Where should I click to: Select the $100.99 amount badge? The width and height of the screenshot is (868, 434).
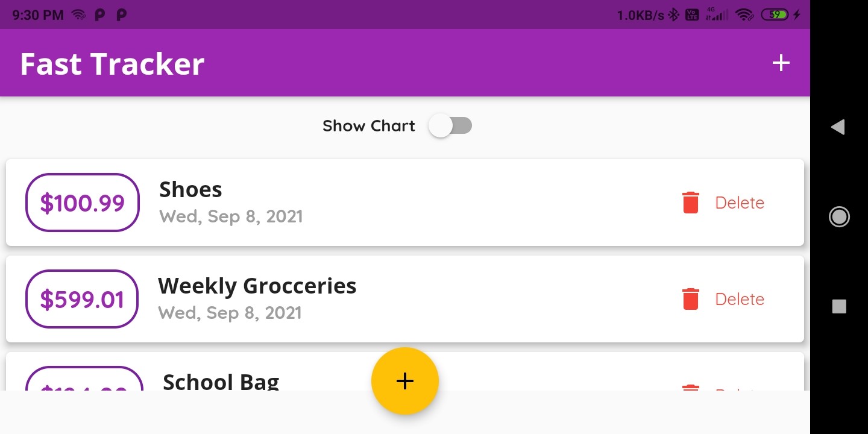[x=82, y=203]
